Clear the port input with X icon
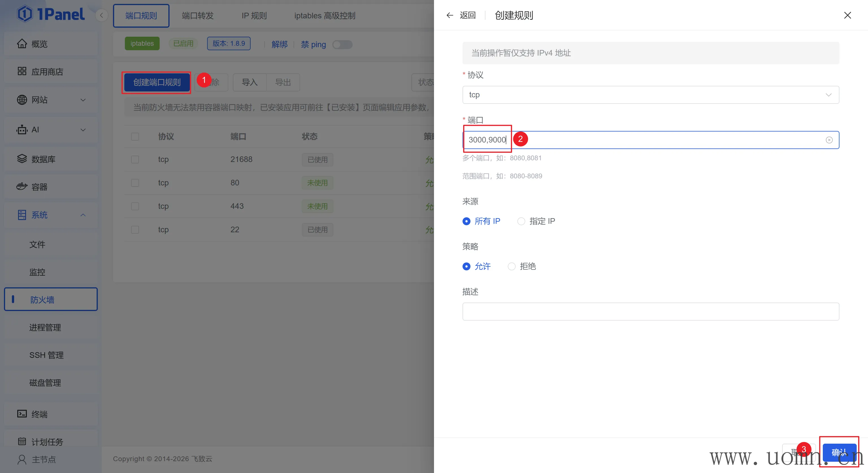 coord(829,140)
